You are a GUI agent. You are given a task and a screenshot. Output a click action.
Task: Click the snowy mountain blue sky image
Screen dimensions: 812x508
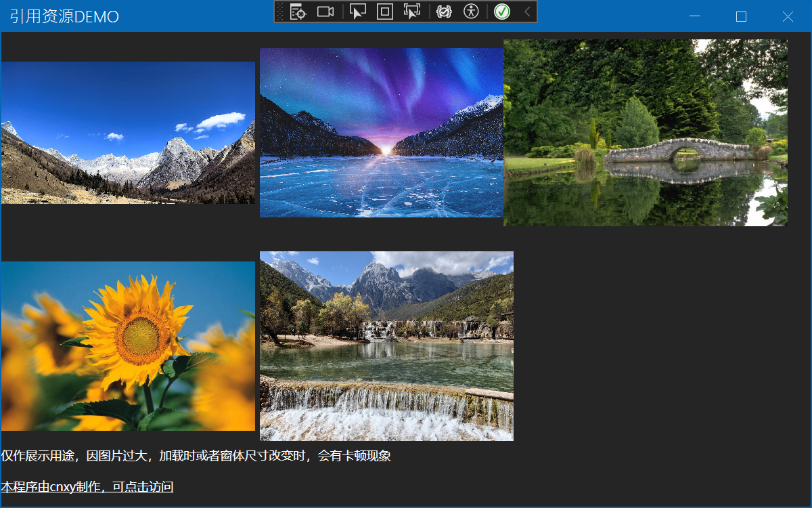pos(128,133)
